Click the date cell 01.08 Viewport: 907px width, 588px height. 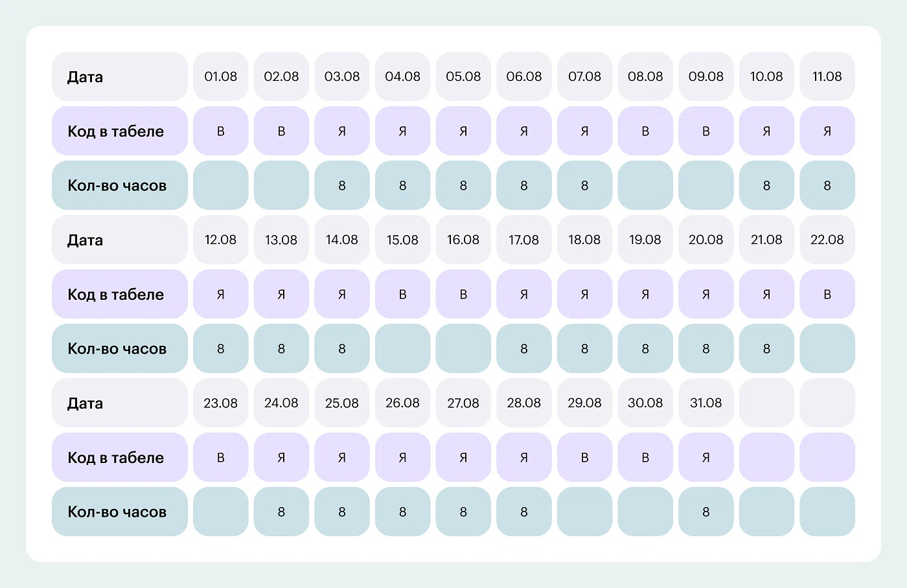click(220, 76)
